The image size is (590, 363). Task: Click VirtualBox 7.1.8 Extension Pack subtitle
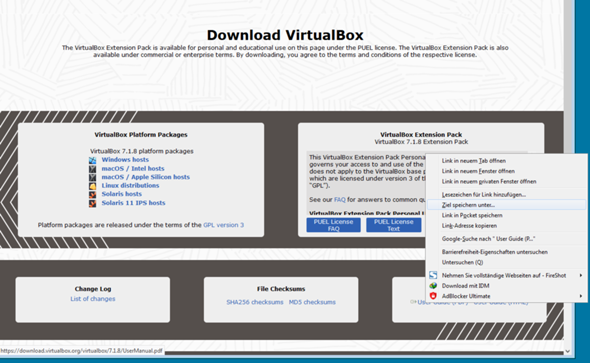pos(421,142)
